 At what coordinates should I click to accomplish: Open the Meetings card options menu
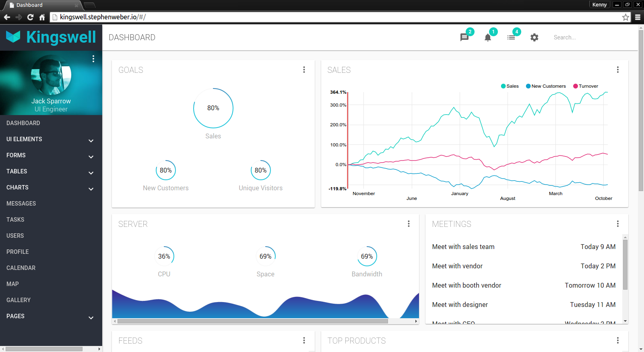tap(618, 224)
